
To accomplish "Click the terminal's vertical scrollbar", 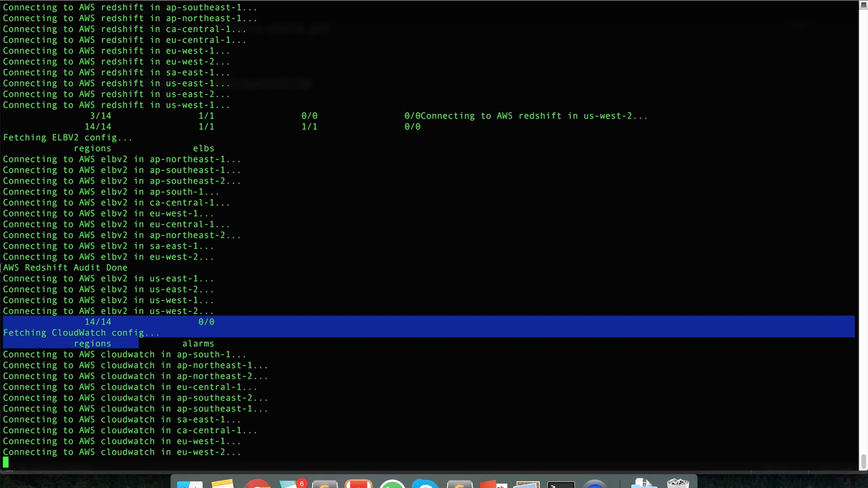I will 863,462.
